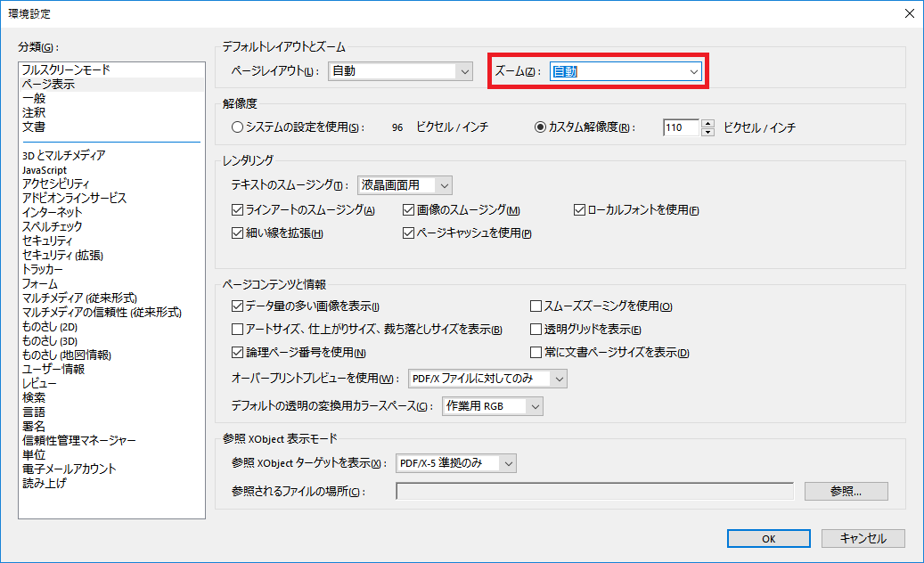Select 電子メールアカウント category
Image resolution: width=924 pixels, height=563 pixels.
(69, 469)
